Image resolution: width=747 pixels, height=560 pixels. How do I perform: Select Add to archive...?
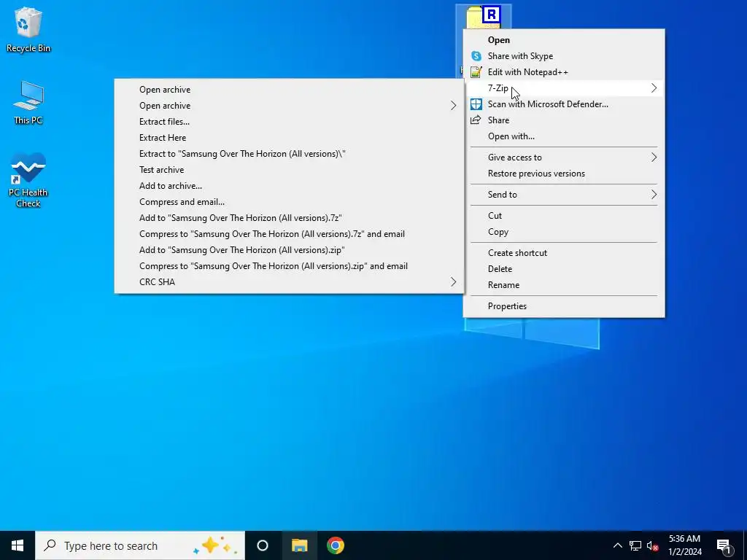(x=289, y=186)
